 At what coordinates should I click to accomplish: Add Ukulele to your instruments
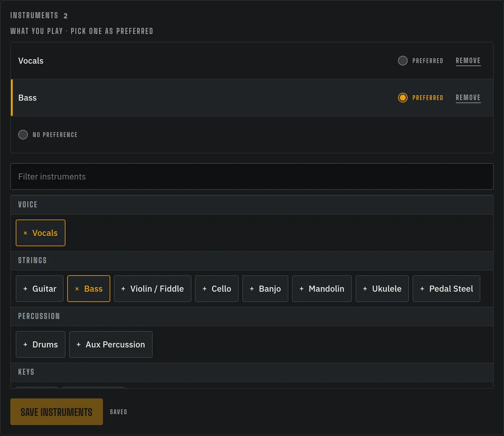[x=382, y=289]
